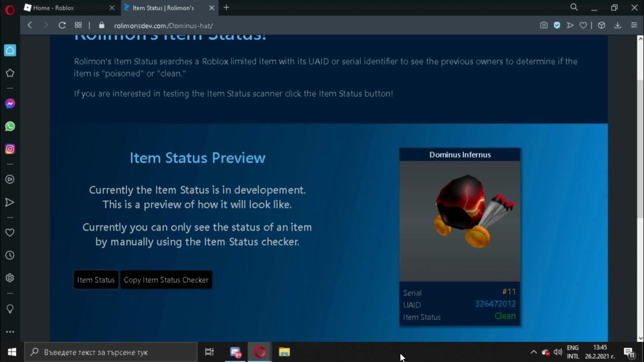Close the Home - Roblox tab
This screenshot has width=644, height=362.
(112, 8)
